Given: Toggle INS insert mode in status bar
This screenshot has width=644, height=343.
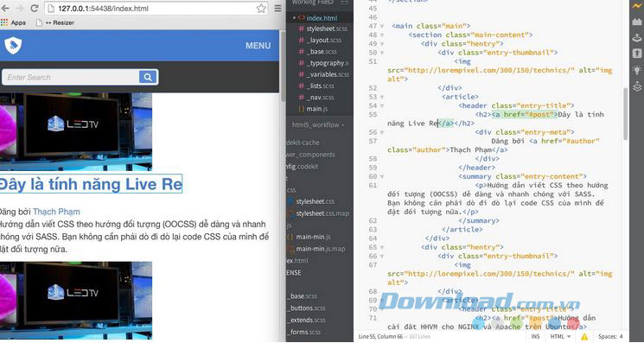Looking at the screenshot, I should tap(535, 336).
